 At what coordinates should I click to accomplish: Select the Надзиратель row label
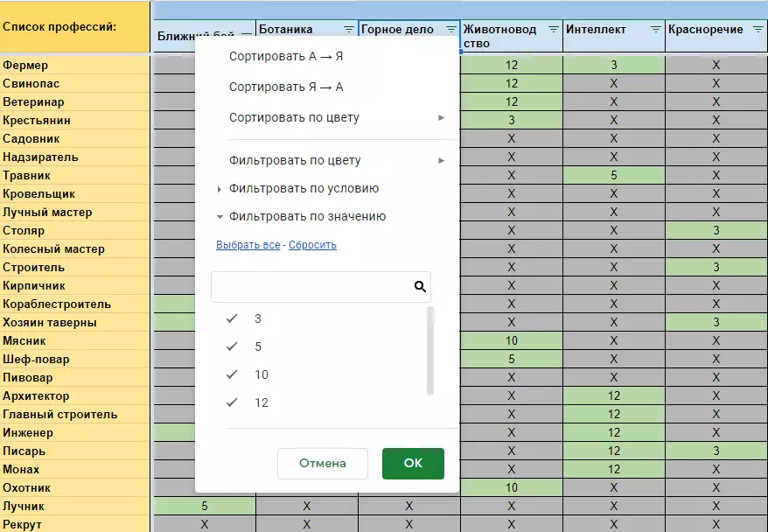(x=75, y=157)
